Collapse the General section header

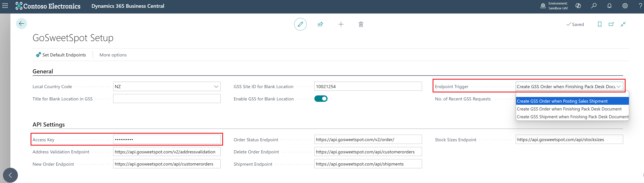click(x=43, y=71)
